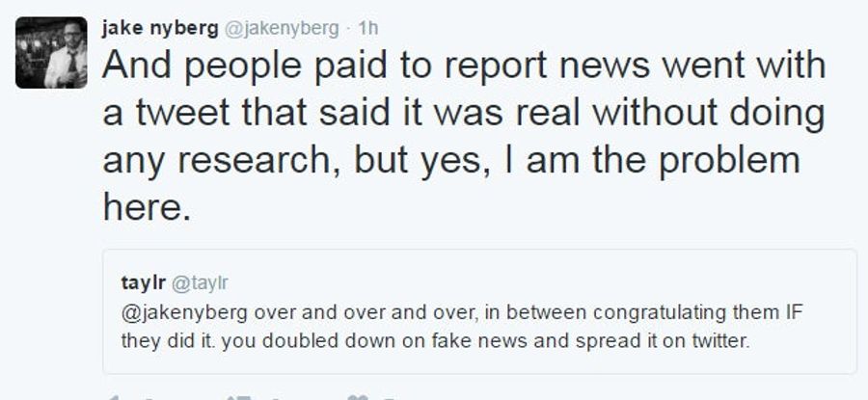
Task: Click the @jakenyberg mention in taylr's reply
Action: (184, 312)
